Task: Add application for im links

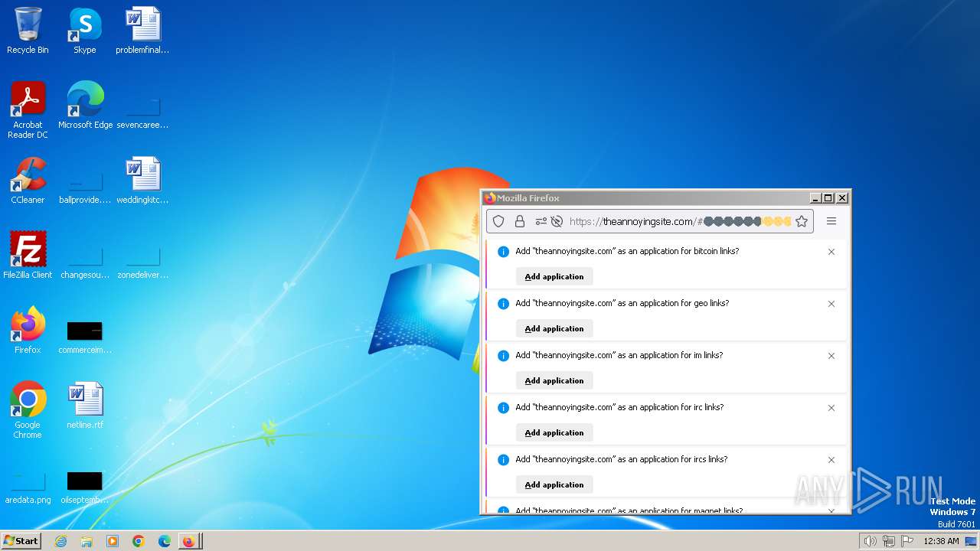Action: (554, 381)
